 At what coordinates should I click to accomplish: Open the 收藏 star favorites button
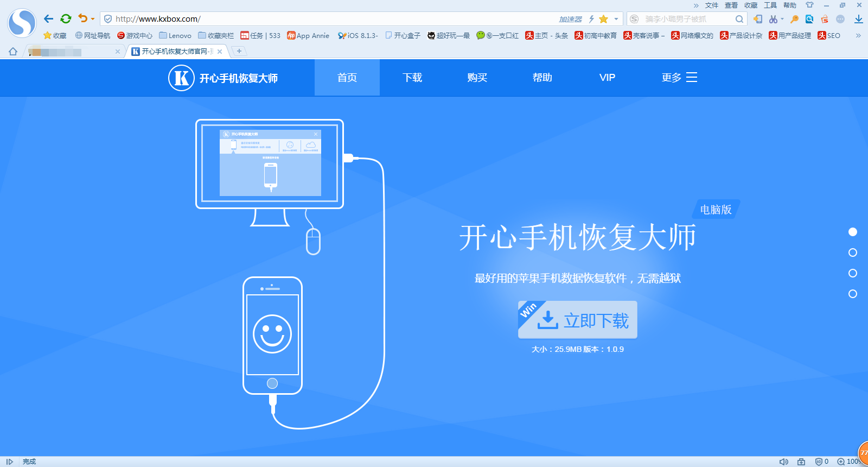(55, 35)
